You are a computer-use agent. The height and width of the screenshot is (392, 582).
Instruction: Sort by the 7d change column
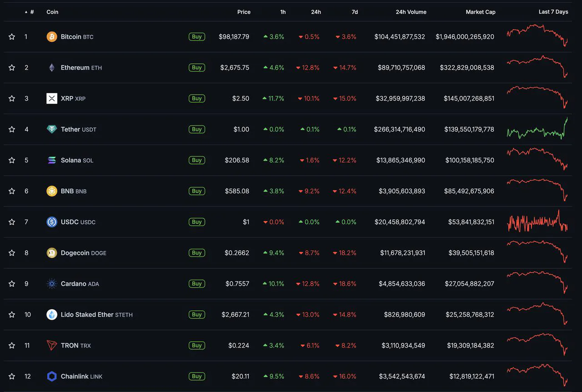[355, 12]
